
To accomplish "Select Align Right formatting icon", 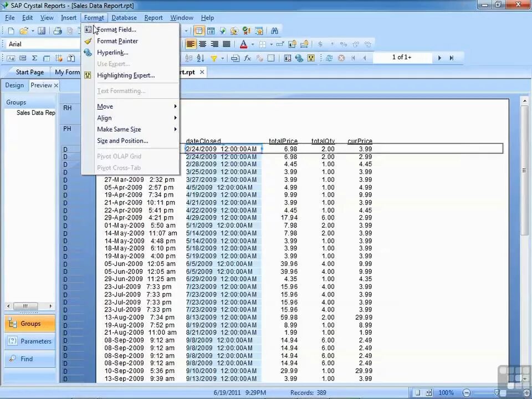I will 214,44.
